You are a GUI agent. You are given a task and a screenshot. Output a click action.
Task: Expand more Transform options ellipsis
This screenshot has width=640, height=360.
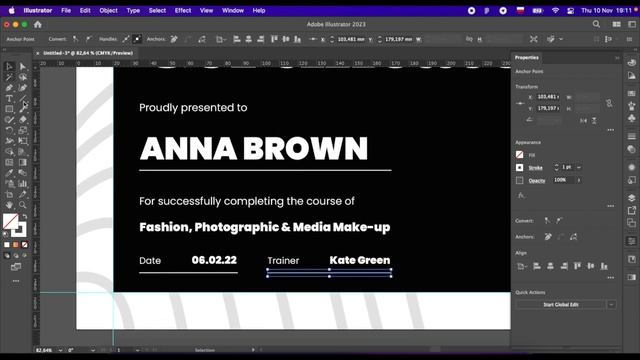pos(611,130)
